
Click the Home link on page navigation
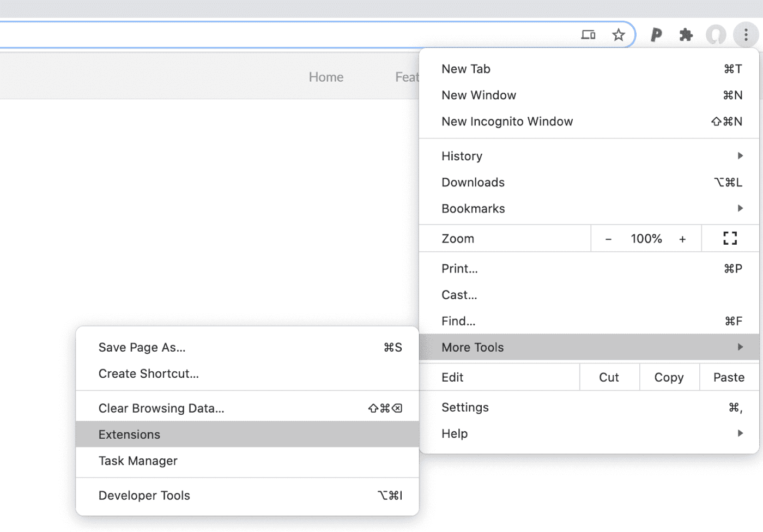(x=326, y=77)
